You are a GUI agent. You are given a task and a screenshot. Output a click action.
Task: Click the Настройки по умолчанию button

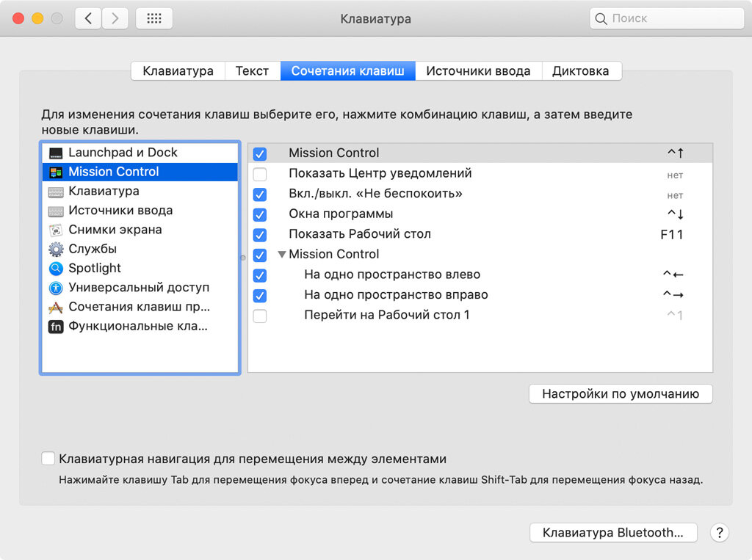click(x=621, y=394)
